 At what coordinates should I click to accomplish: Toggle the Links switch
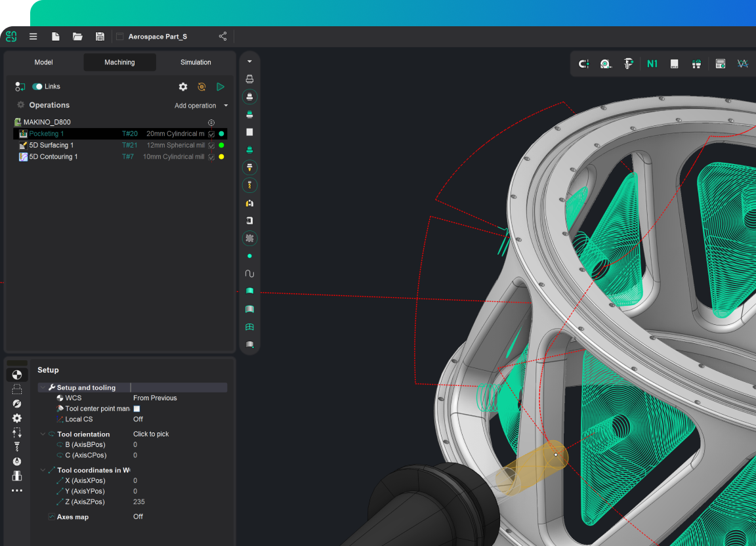pyautogui.click(x=37, y=87)
